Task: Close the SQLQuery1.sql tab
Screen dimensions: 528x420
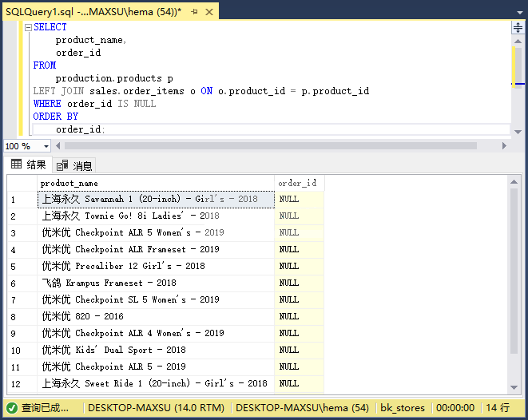Action: click(x=209, y=12)
